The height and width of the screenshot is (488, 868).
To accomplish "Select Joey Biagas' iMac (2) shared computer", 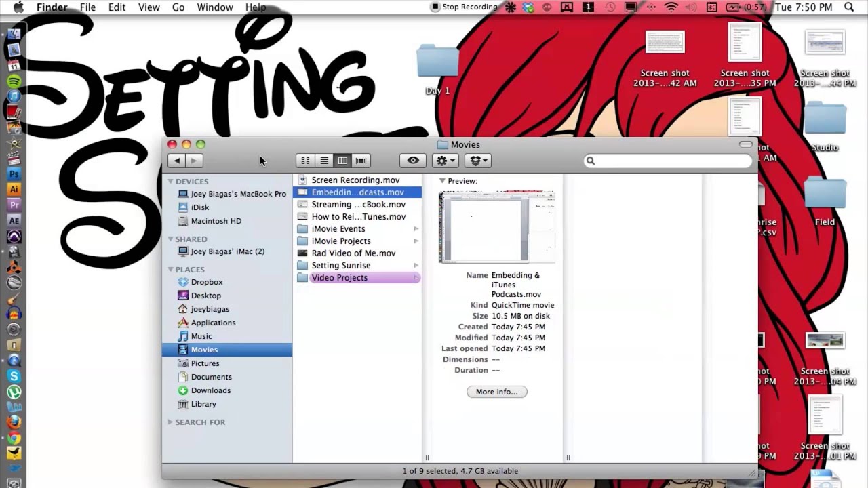I will point(227,251).
